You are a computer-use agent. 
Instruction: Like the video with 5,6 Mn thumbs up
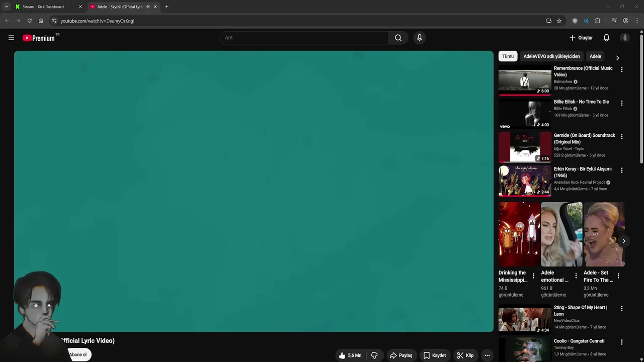350,355
